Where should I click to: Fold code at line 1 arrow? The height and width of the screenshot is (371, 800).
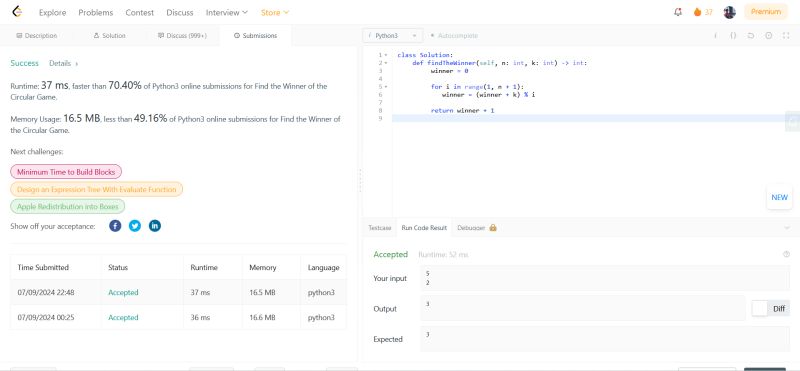click(386, 55)
